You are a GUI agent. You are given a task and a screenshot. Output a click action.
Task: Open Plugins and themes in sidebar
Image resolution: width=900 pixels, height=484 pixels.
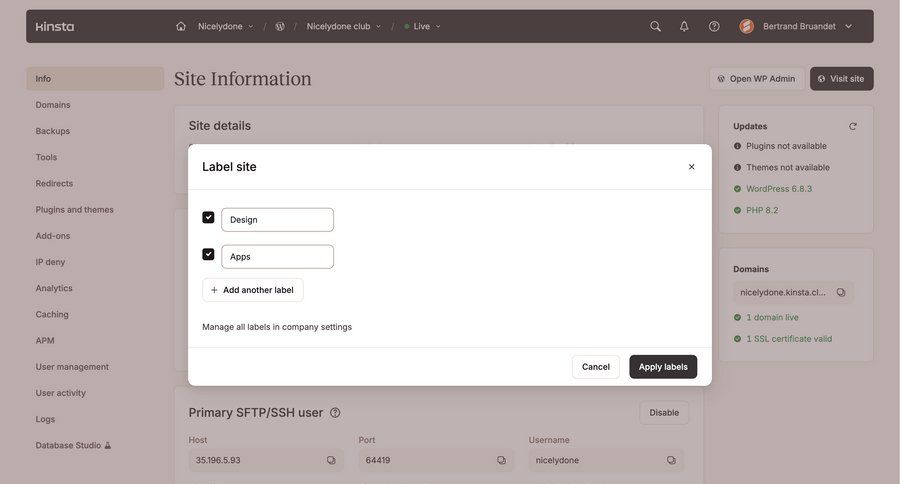click(75, 210)
